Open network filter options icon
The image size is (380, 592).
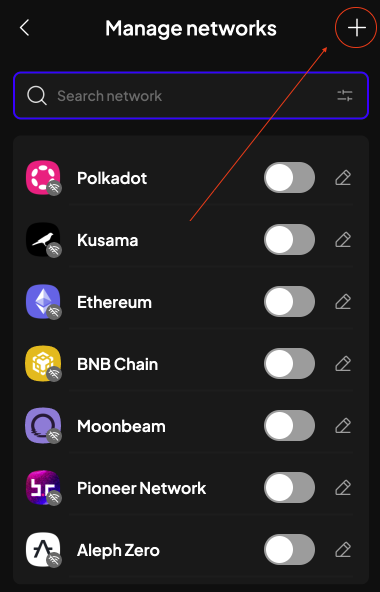[x=344, y=96]
